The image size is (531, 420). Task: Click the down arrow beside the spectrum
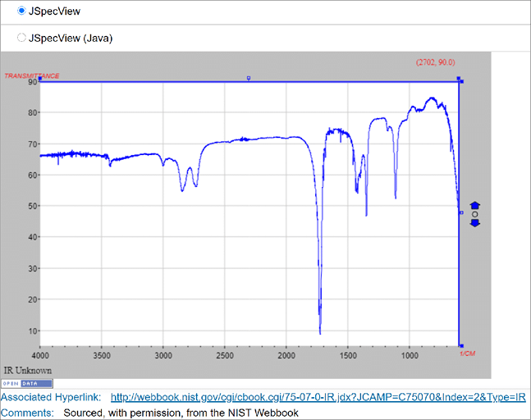tap(474, 223)
